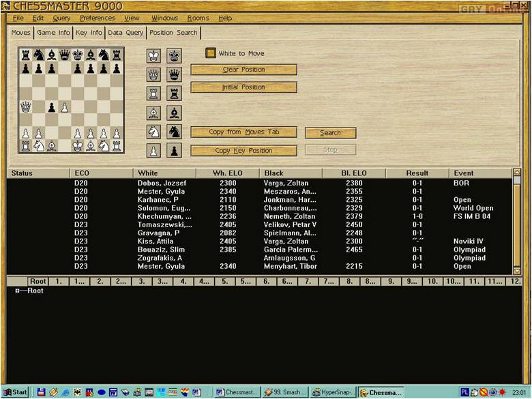Switch to HyperSnap taskbar window
The width and height of the screenshot is (532, 399).
click(334, 393)
